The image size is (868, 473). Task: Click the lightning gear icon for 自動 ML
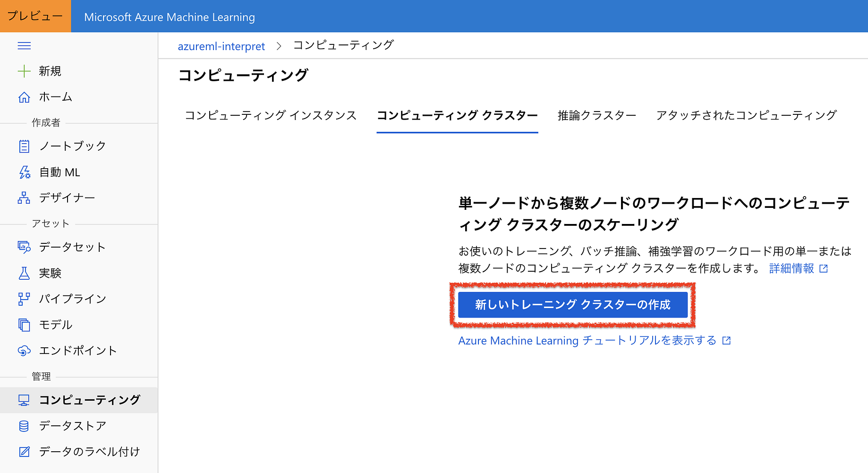tap(24, 172)
